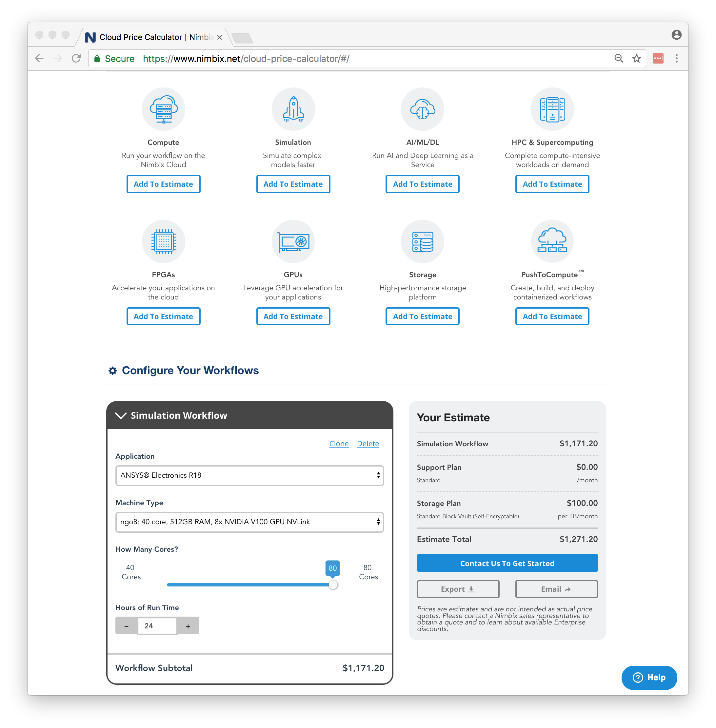Click the browser forward arrow
The height and width of the screenshot is (728, 716).
coord(58,58)
